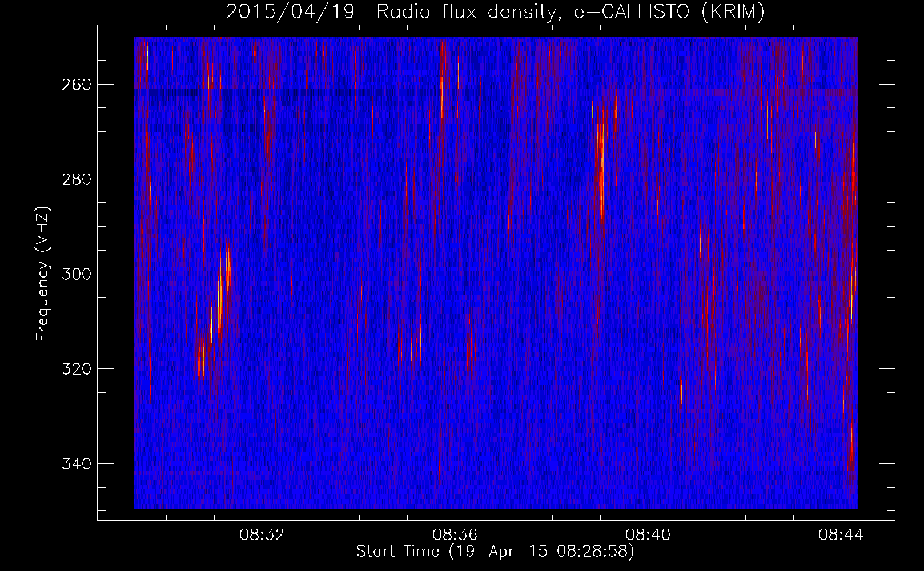
Task: Click the 340 frequency tick label
Action: (76, 464)
